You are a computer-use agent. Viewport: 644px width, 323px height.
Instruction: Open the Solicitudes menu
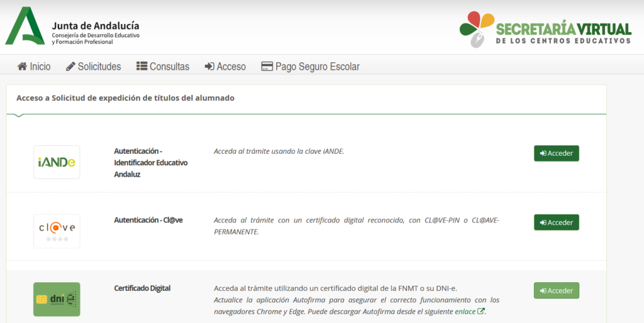pyautogui.click(x=93, y=67)
